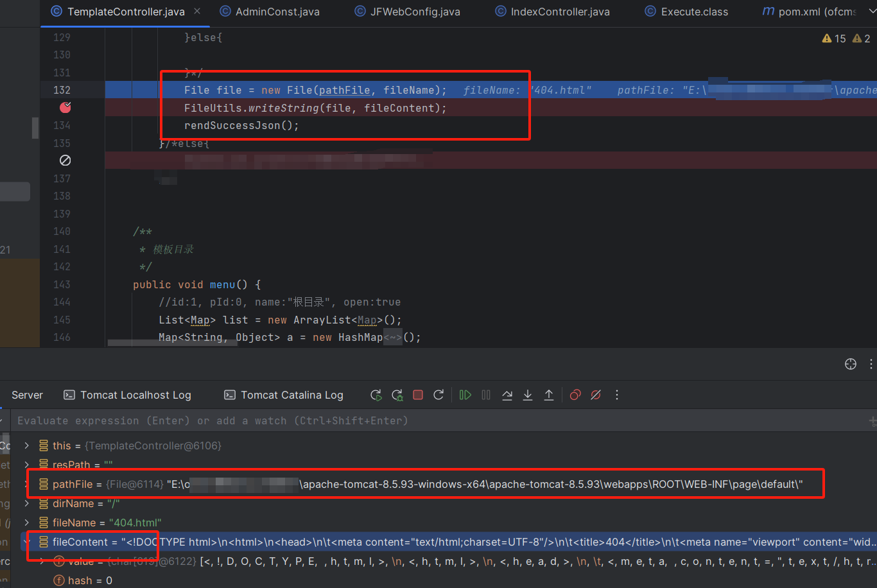Collapse the fileContent variable node
Screen dimensions: 877x588
[x=26, y=542]
